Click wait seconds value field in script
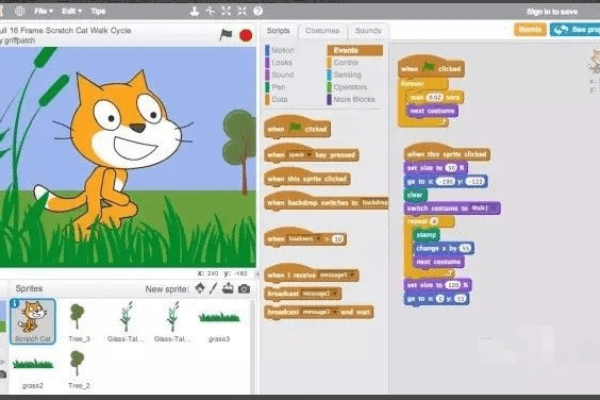The width and height of the screenshot is (600, 400). point(434,97)
